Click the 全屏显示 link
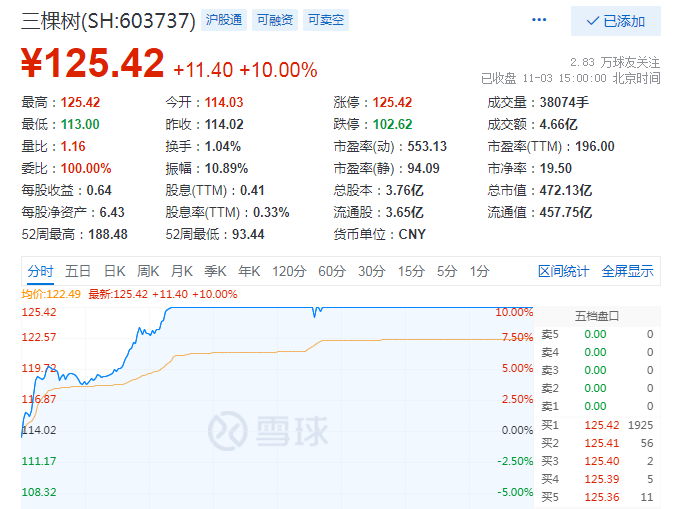The width and height of the screenshot is (680, 509). click(627, 271)
